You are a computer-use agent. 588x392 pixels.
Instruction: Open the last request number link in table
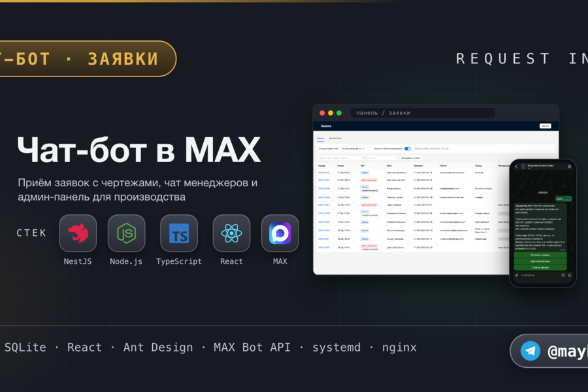tap(323, 248)
